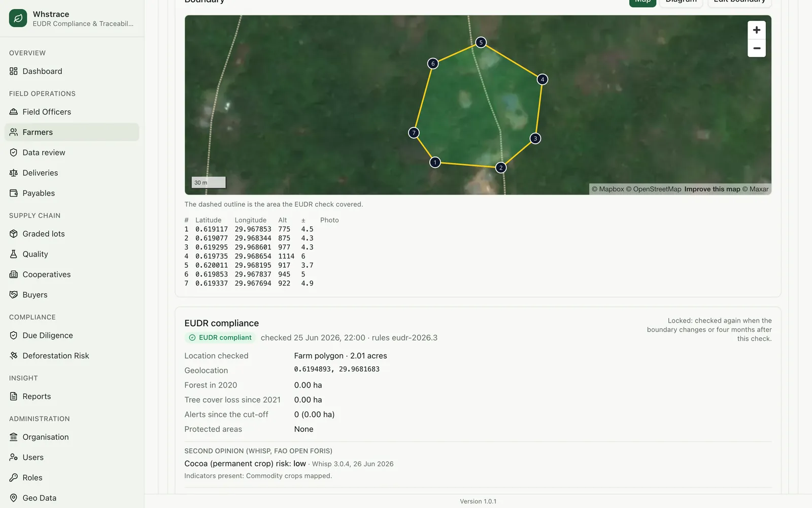The height and width of the screenshot is (508, 812).
Task: Click latitude value 0.619117 in coordinates table
Action: point(212,229)
